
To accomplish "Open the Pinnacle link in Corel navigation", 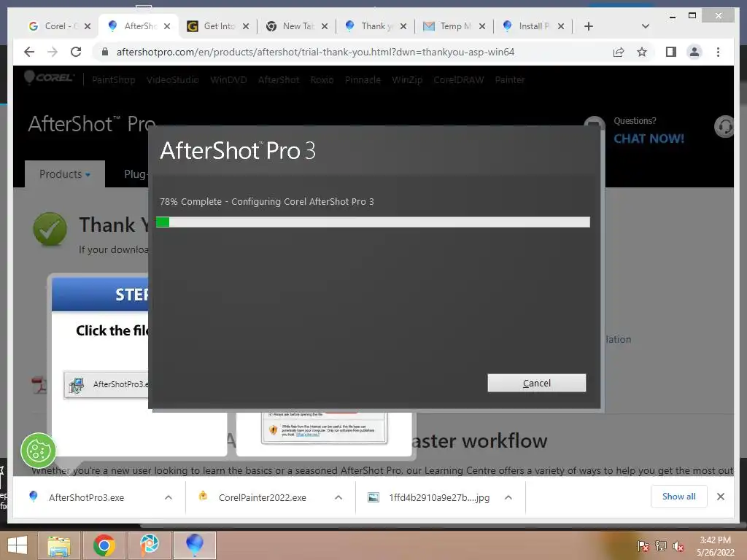I will (363, 80).
